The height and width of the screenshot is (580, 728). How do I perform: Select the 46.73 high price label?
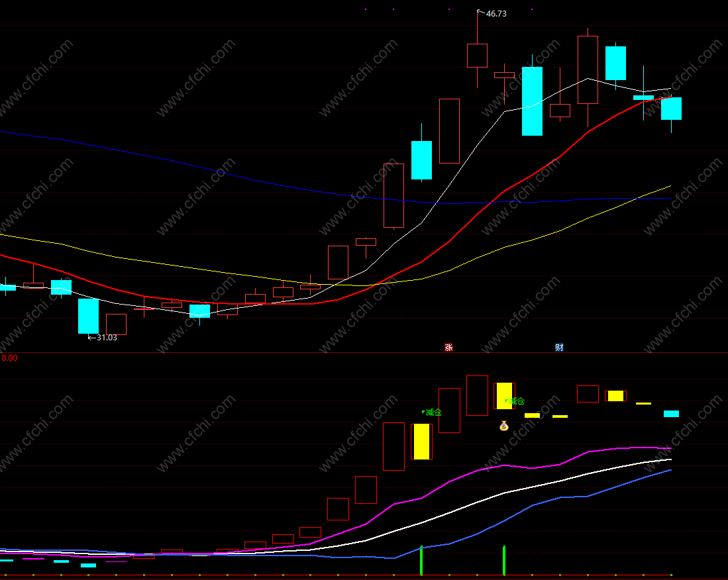[x=496, y=14]
